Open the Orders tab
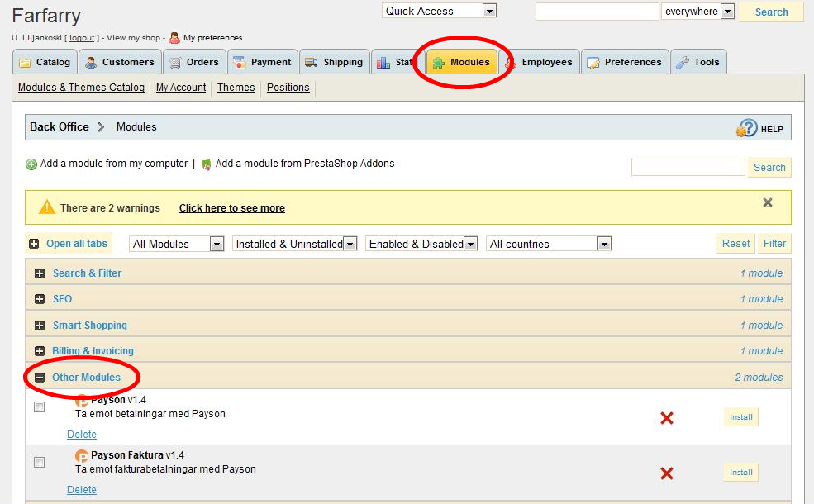 point(195,62)
